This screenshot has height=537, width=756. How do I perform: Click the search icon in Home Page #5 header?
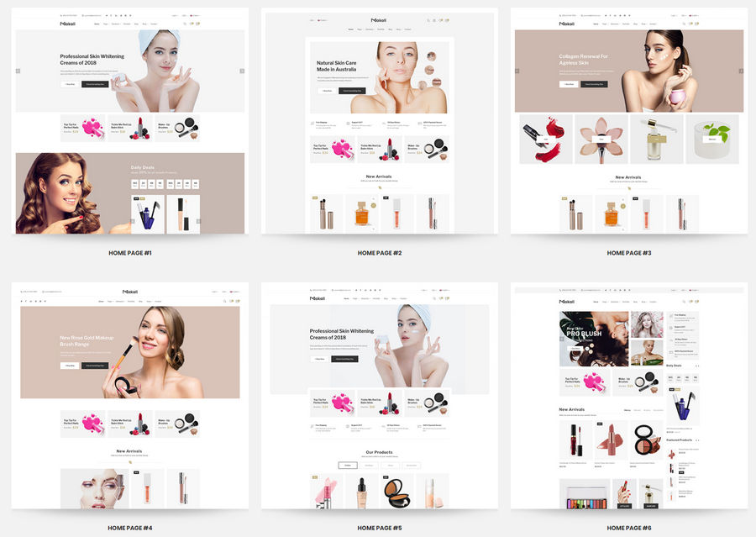tap(434, 298)
